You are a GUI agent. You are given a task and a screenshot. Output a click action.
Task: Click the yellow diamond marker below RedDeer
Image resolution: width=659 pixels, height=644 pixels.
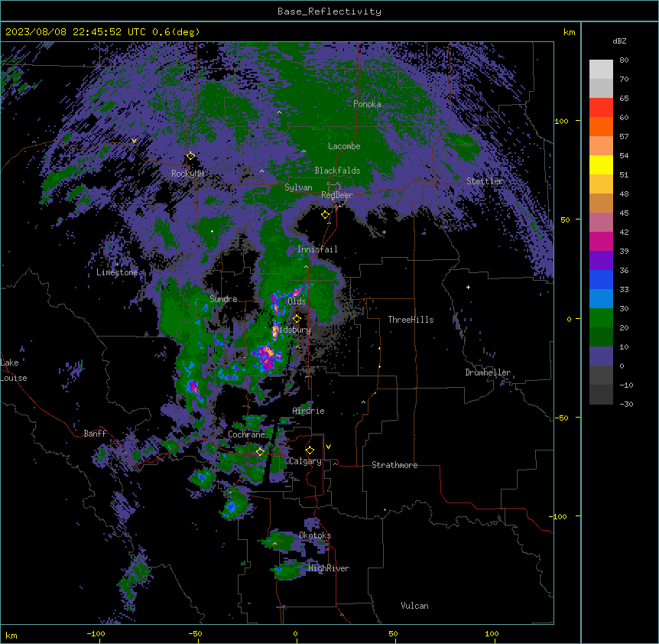coord(325,215)
